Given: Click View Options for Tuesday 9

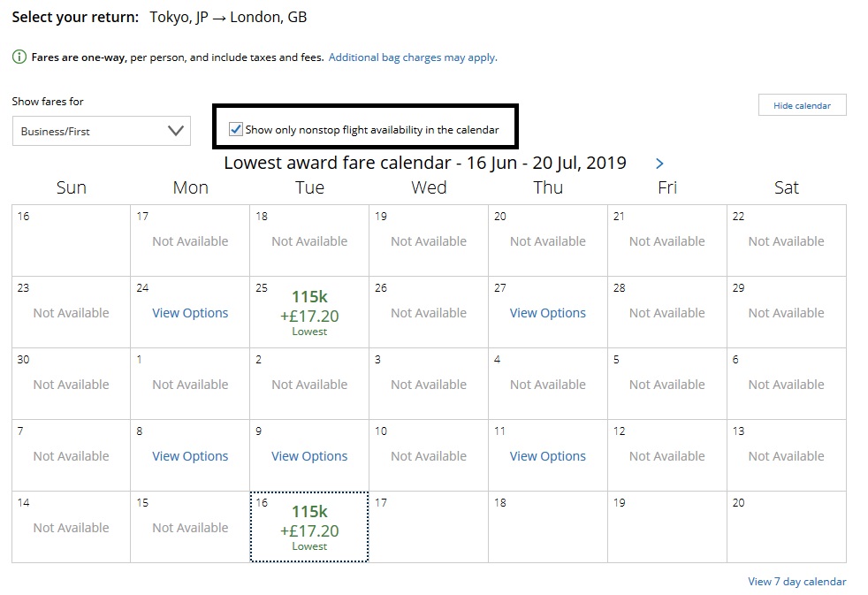Looking at the screenshot, I should [309, 456].
